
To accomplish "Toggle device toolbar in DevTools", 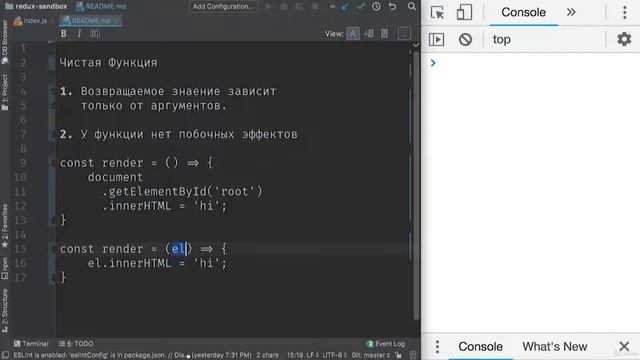I will (464, 13).
